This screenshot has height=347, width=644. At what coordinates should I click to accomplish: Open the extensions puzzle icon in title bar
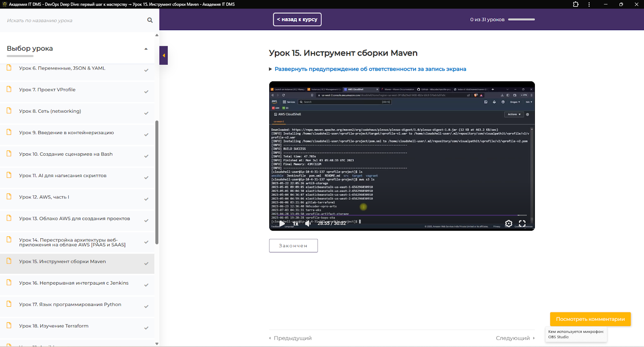576,4
